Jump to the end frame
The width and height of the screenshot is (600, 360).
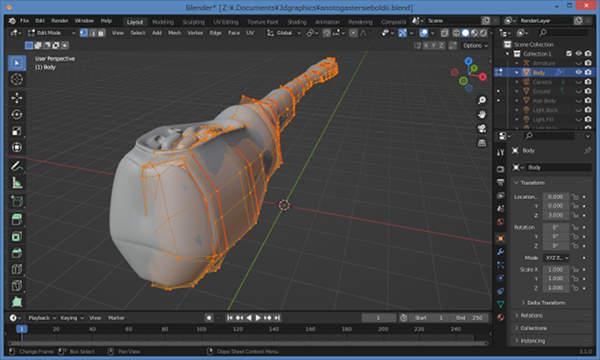click(x=277, y=318)
